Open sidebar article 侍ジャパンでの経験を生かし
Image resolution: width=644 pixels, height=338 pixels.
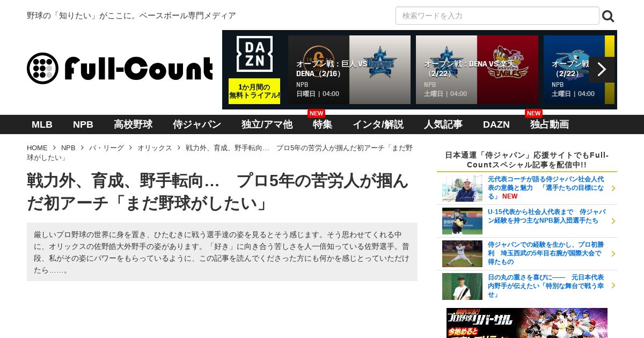tap(546, 253)
